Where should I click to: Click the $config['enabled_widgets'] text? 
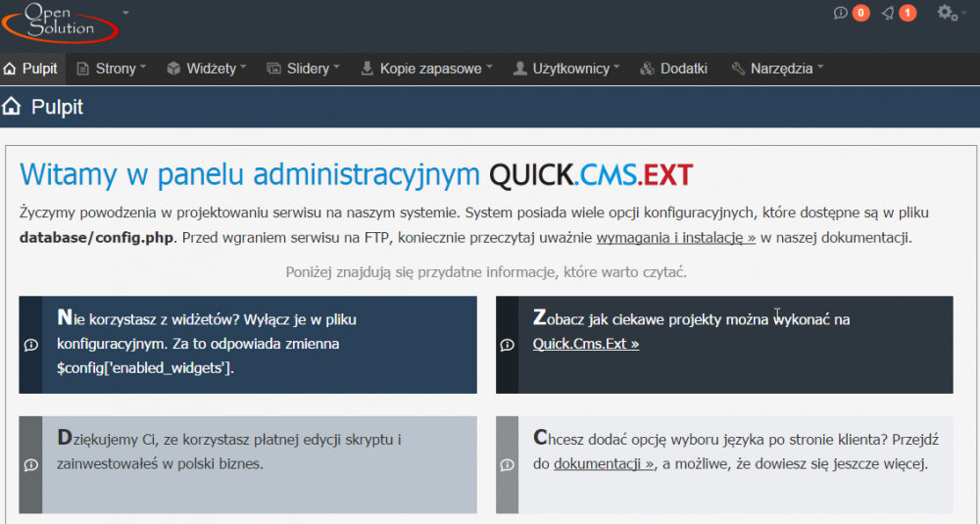pyautogui.click(x=145, y=368)
